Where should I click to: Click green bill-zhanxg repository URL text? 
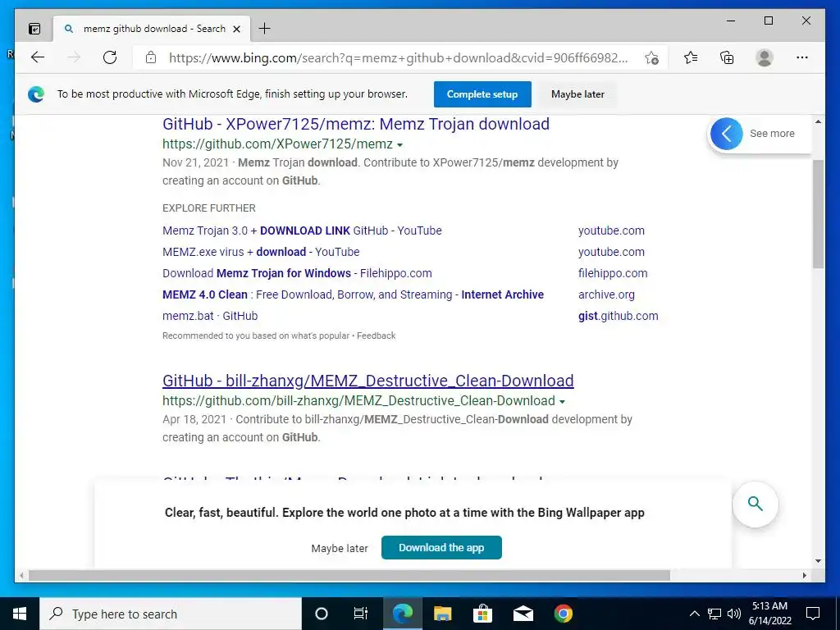click(x=359, y=400)
